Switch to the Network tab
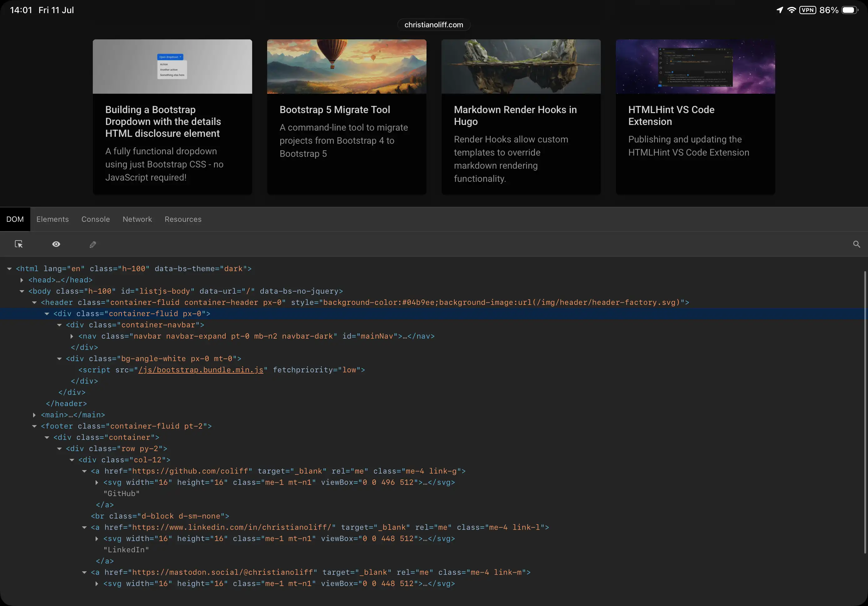The width and height of the screenshot is (868, 606). pyautogui.click(x=137, y=219)
